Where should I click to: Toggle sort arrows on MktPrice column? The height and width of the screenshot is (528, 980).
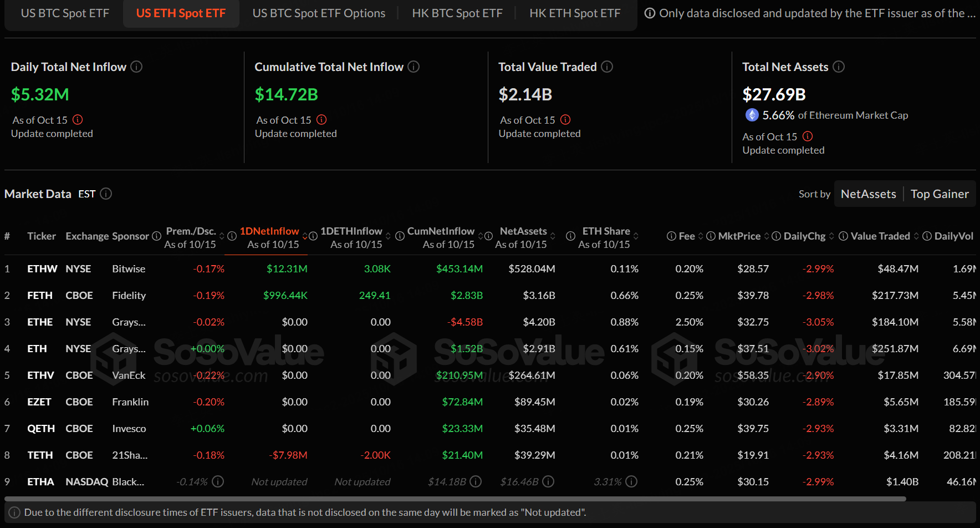(767, 236)
